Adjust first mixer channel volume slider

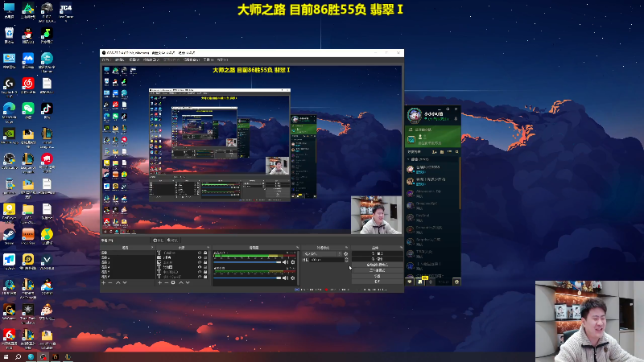point(247,262)
